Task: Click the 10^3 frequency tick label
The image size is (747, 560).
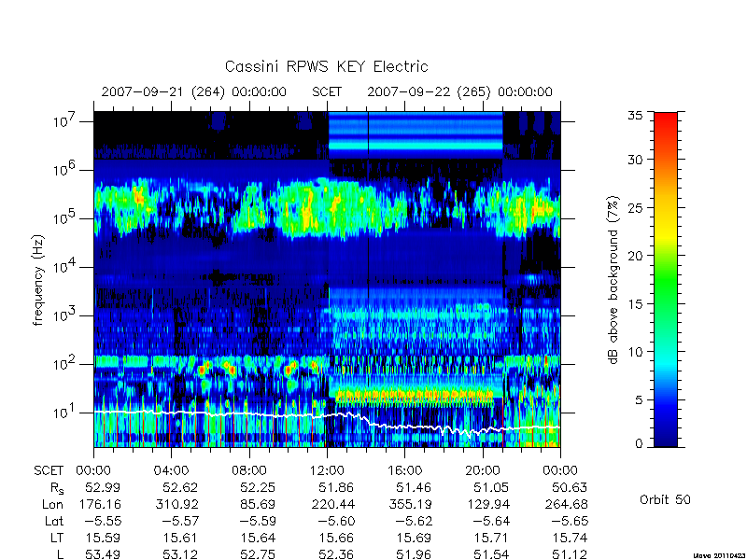Action: (65, 315)
